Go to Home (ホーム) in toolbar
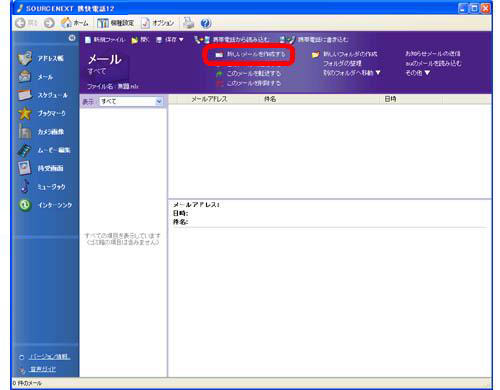 [75, 23]
